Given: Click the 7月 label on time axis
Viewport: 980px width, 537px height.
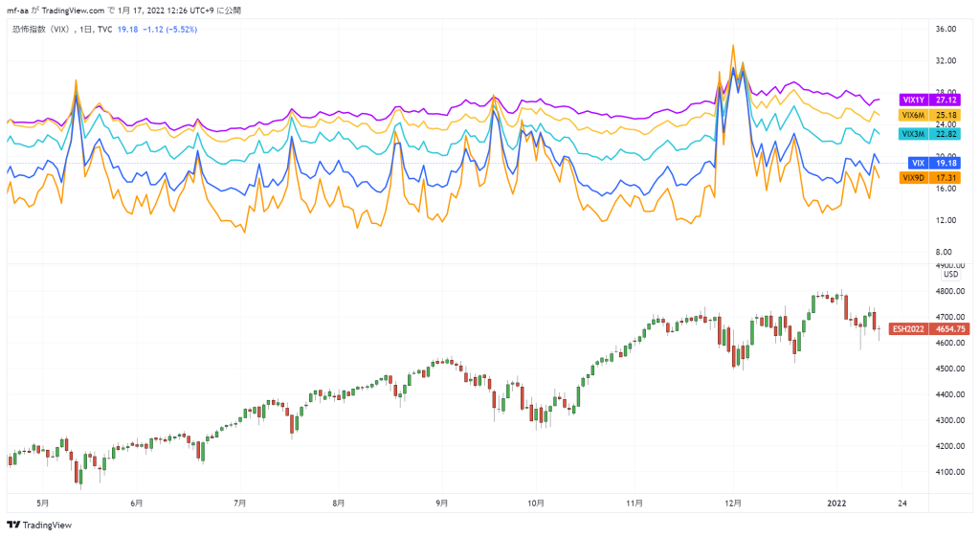Looking at the screenshot, I should pyautogui.click(x=240, y=503).
